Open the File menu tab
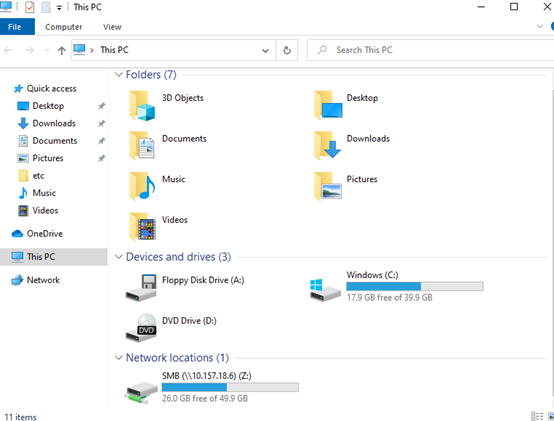This screenshot has height=421, width=554. coord(14,27)
